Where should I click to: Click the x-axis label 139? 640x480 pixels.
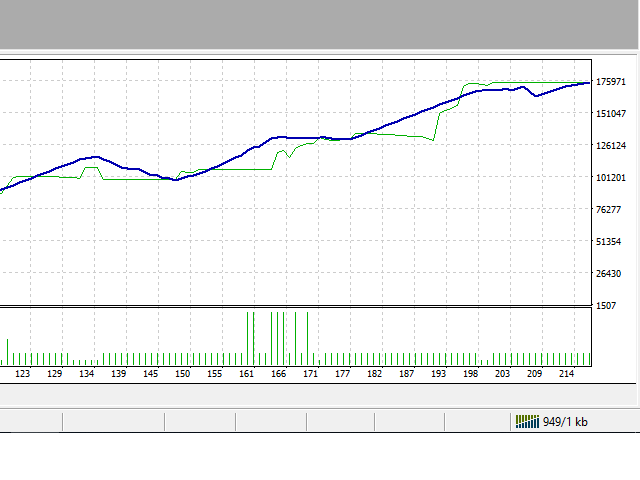[118, 373]
